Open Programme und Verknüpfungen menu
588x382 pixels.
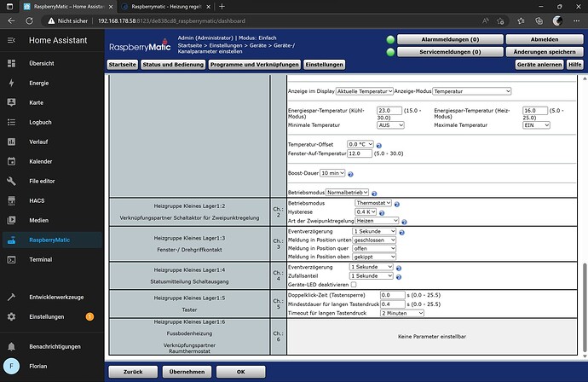[255, 65]
